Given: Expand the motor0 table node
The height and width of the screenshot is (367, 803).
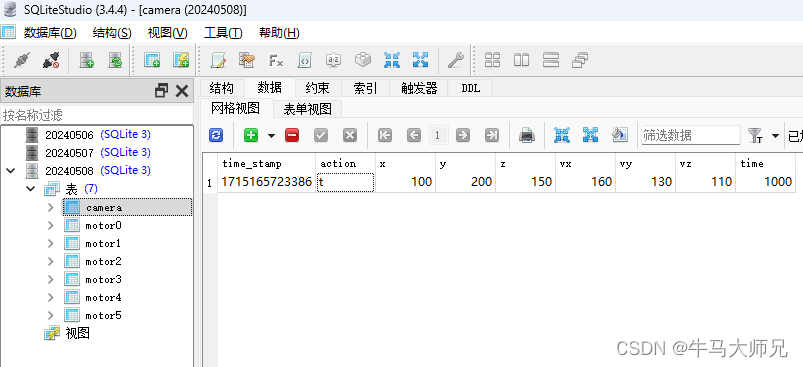Looking at the screenshot, I should point(50,225).
